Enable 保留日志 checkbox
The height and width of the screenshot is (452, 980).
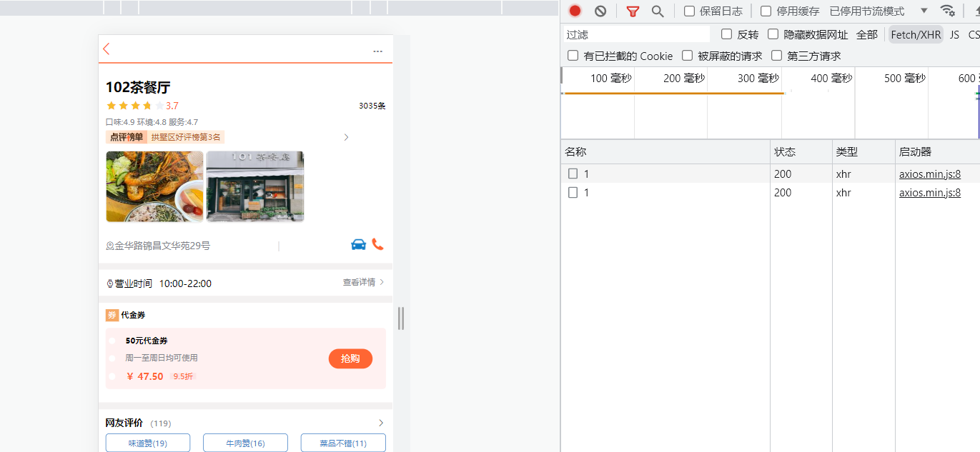pos(689,11)
